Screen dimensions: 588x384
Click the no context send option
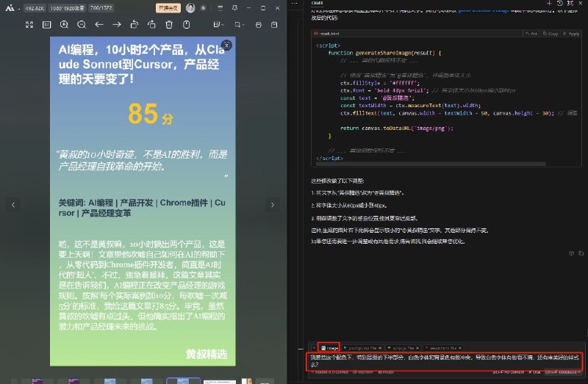point(508,372)
